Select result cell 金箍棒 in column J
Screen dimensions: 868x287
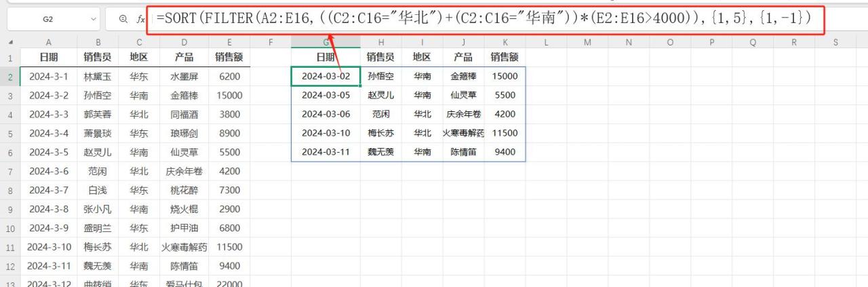tap(463, 77)
